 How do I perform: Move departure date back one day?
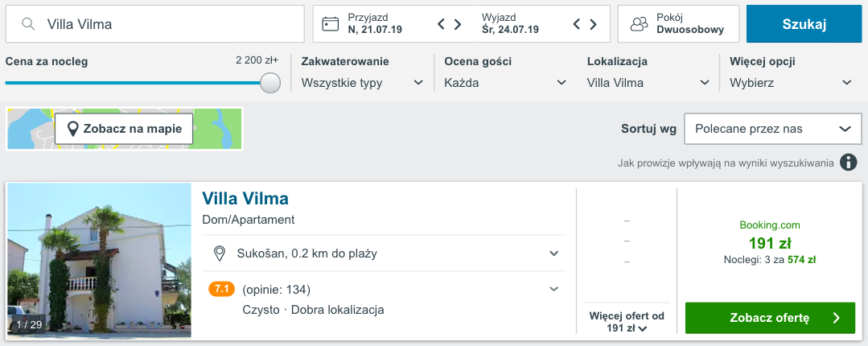pyautogui.click(x=576, y=24)
